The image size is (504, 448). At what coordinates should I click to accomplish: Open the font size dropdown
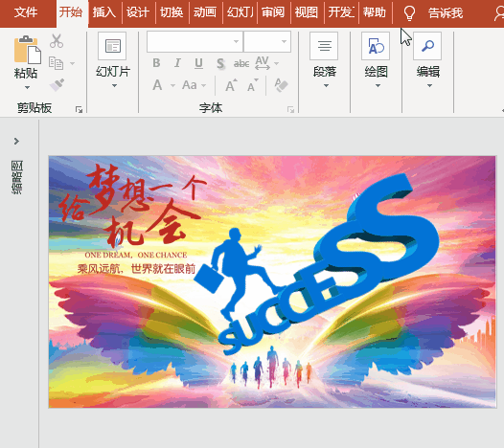click(284, 41)
